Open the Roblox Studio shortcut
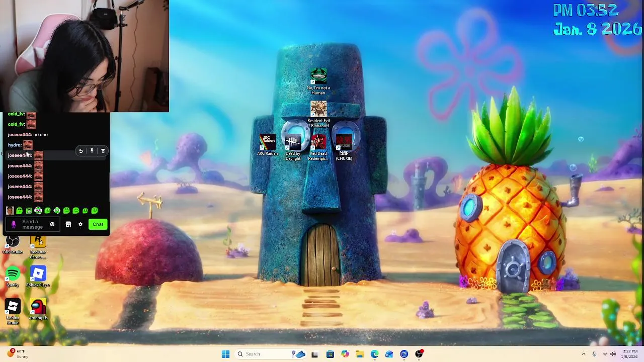Screen dimensions: 644x362 coord(13,312)
